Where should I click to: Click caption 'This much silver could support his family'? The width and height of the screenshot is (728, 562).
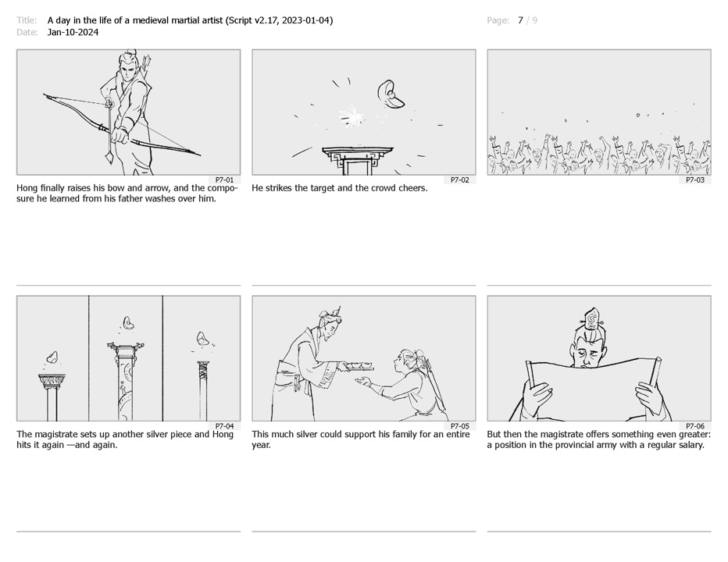[x=361, y=439]
